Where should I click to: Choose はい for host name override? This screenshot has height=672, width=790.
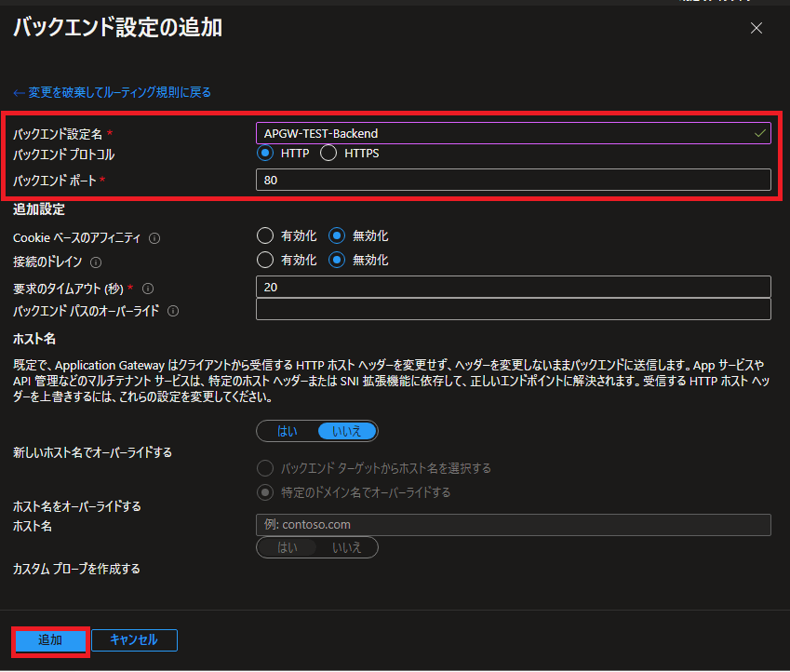288,431
